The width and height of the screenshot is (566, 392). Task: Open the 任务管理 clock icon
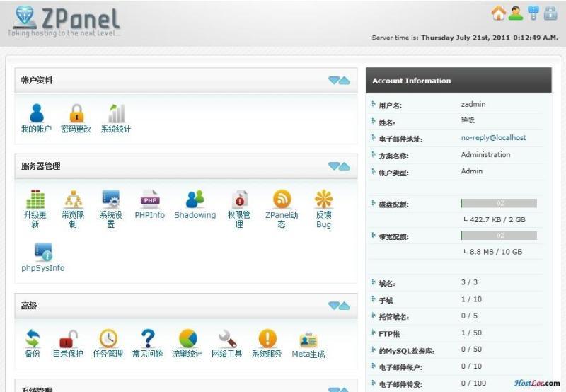coord(108,338)
